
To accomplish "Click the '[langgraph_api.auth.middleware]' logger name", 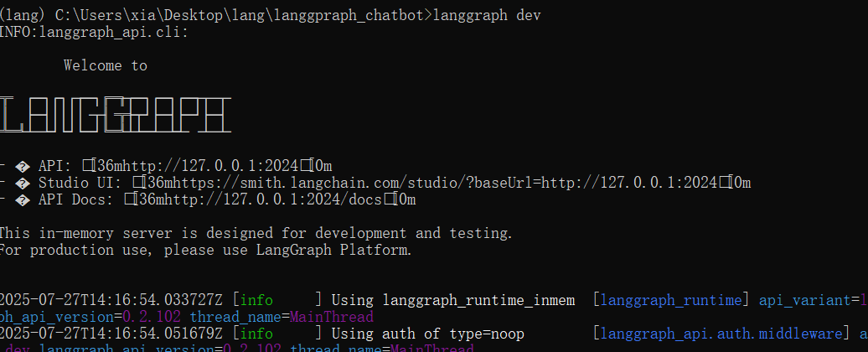I will (x=721, y=334).
